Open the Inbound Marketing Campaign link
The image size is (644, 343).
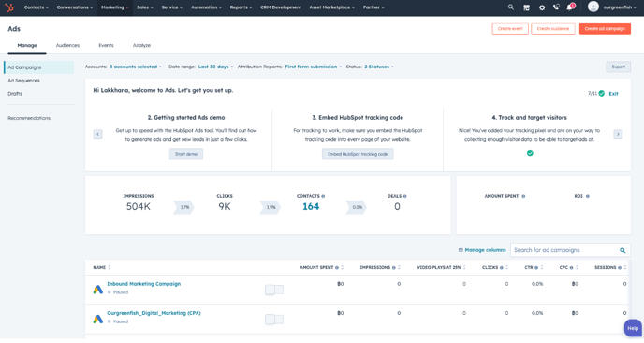144,284
